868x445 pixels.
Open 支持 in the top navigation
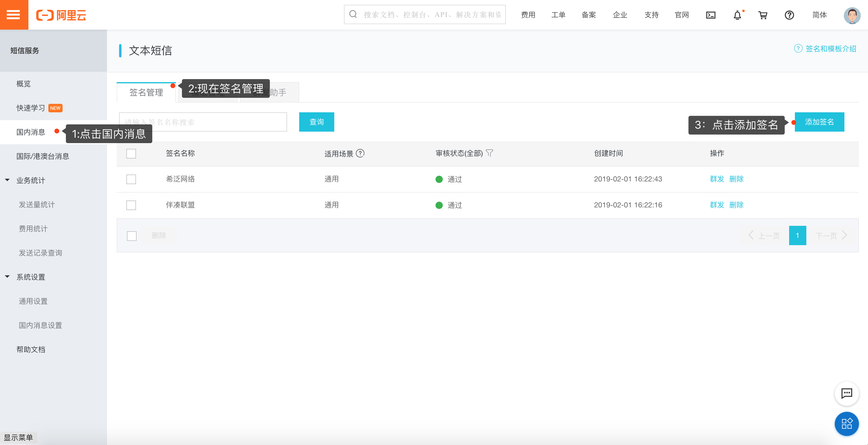[651, 15]
